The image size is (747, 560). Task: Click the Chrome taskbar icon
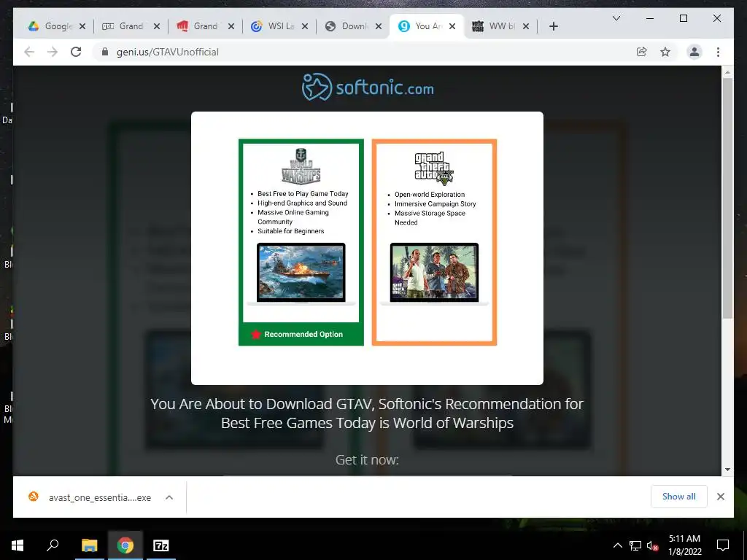(x=125, y=545)
